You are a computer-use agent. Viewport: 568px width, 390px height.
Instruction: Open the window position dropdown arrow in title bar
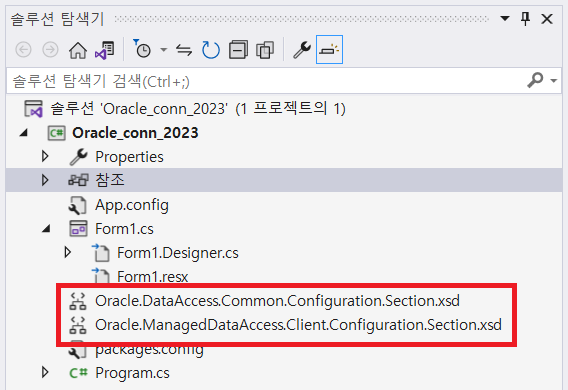[505, 18]
